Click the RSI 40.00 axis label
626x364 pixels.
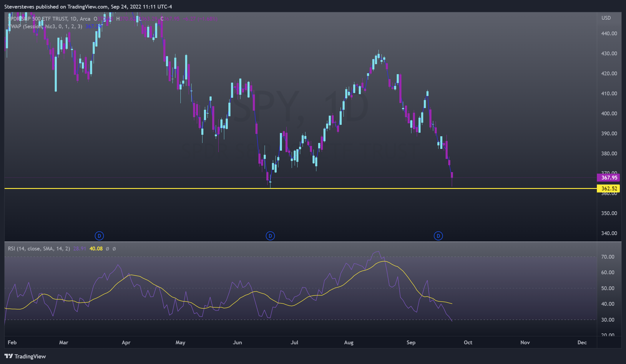point(608,304)
